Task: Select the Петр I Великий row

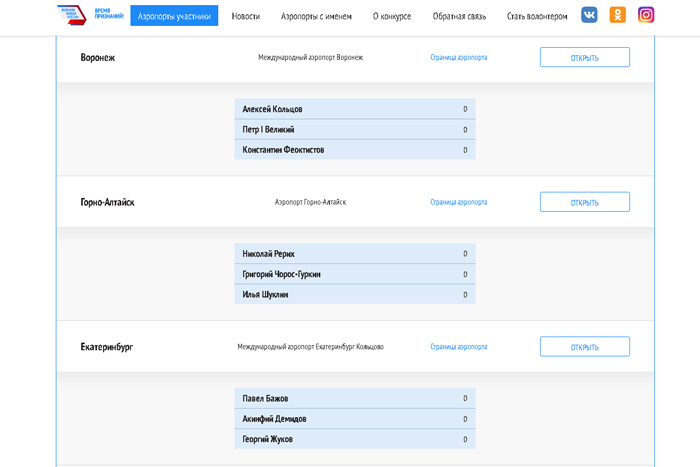Action: pos(355,129)
